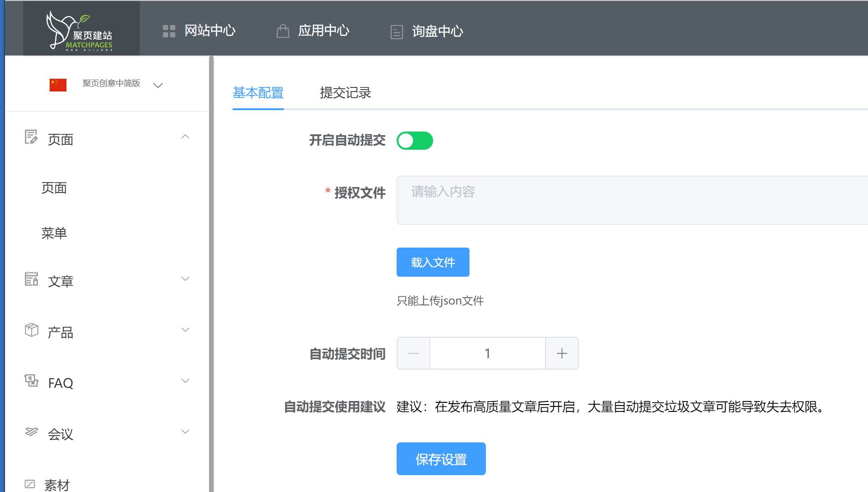Switch to the 基本配置 tab
868x492 pixels.
pos(258,93)
